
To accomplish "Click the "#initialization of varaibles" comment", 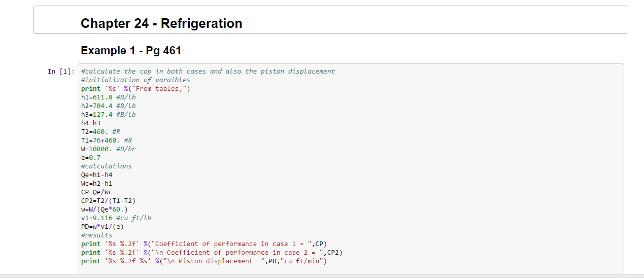I will pos(135,80).
